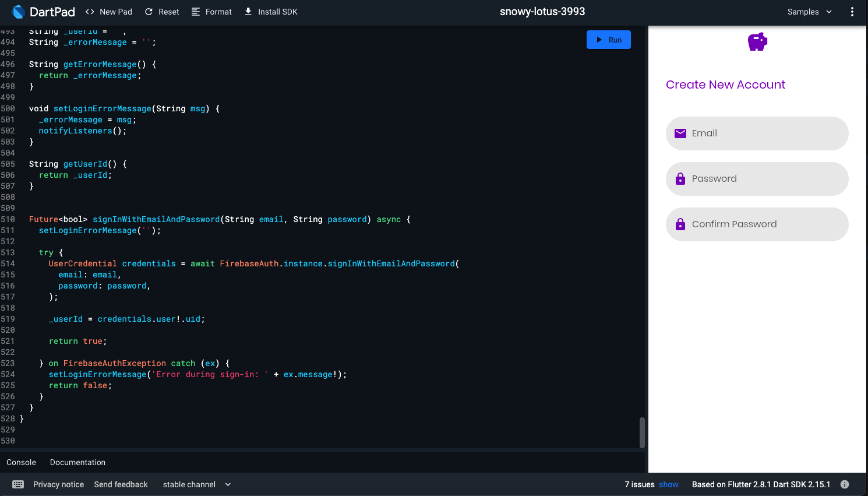Click the info icon beside SDK version
Image resolution: width=868 pixels, height=496 pixels.
(845, 484)
